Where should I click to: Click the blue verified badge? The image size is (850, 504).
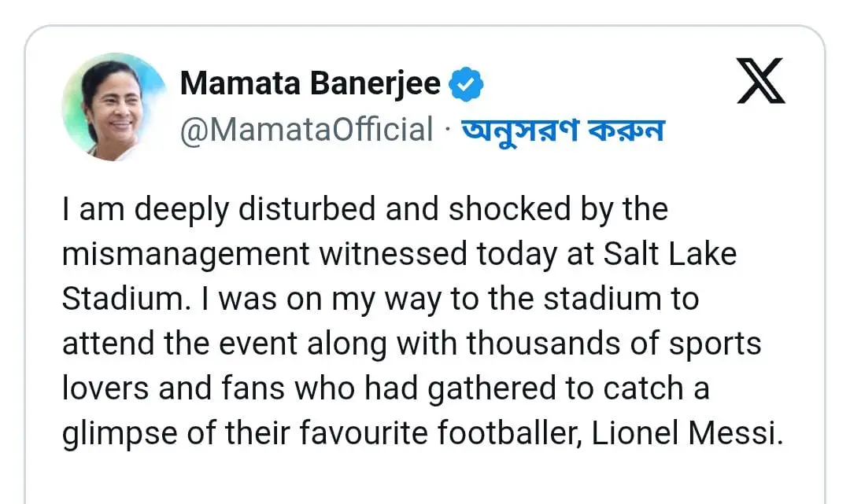pos(465,84)
